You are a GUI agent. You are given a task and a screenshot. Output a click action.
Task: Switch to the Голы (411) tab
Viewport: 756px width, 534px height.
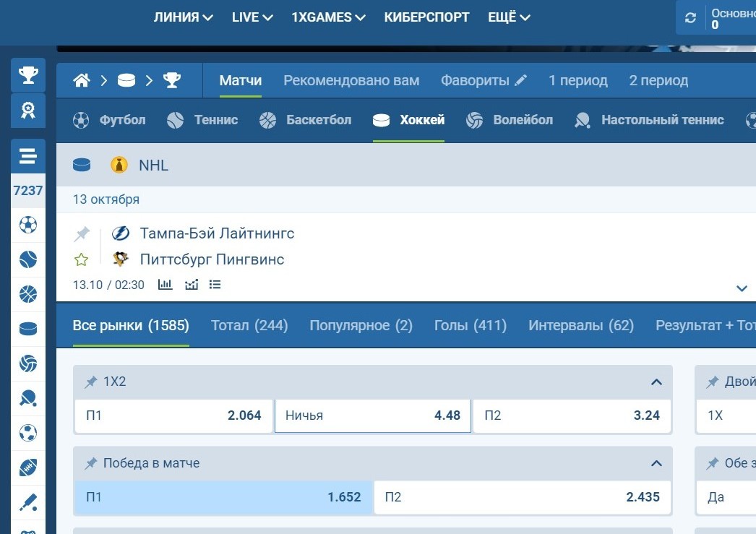[471, 325]
